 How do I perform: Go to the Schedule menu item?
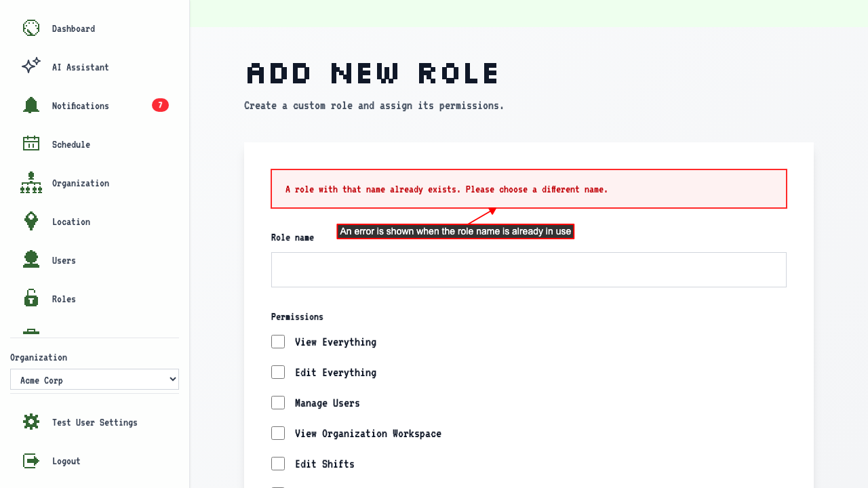point(94,144)
